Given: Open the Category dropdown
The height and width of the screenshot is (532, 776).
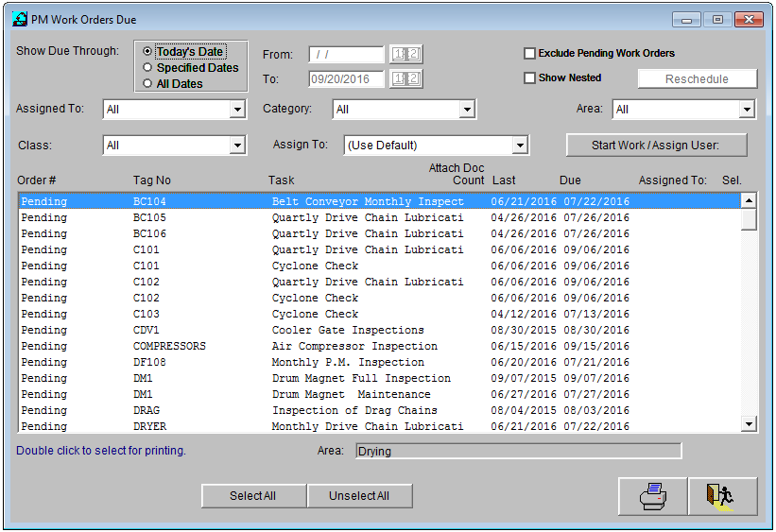Looking at the screenshot, I should click(467, 110).
